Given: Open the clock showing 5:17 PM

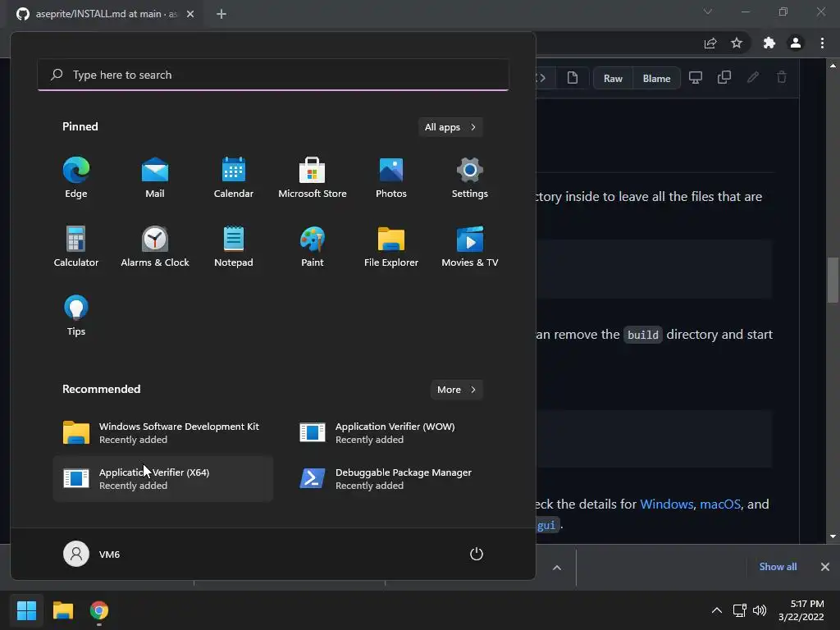Looking at the screenshot, I should point(801,610).
